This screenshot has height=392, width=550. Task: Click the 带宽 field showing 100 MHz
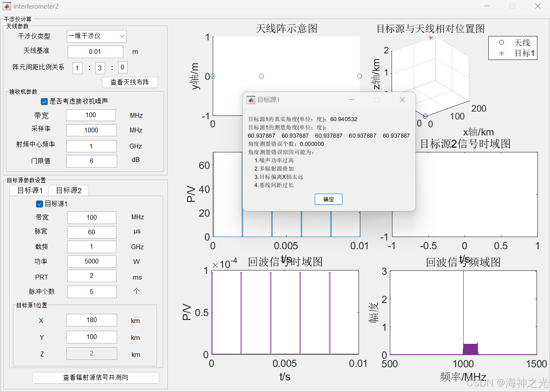click(x=91, y=115)
